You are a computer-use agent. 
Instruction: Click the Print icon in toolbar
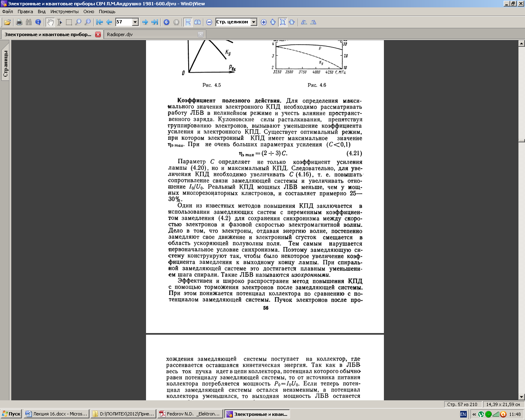pos(19,22)
